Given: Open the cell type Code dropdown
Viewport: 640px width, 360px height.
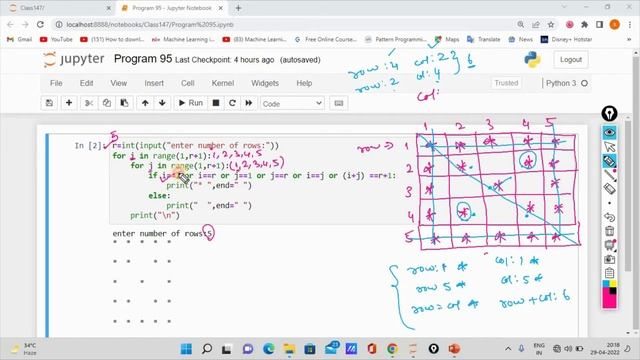Looking at the screenshot, I should (x=292, y=104).
